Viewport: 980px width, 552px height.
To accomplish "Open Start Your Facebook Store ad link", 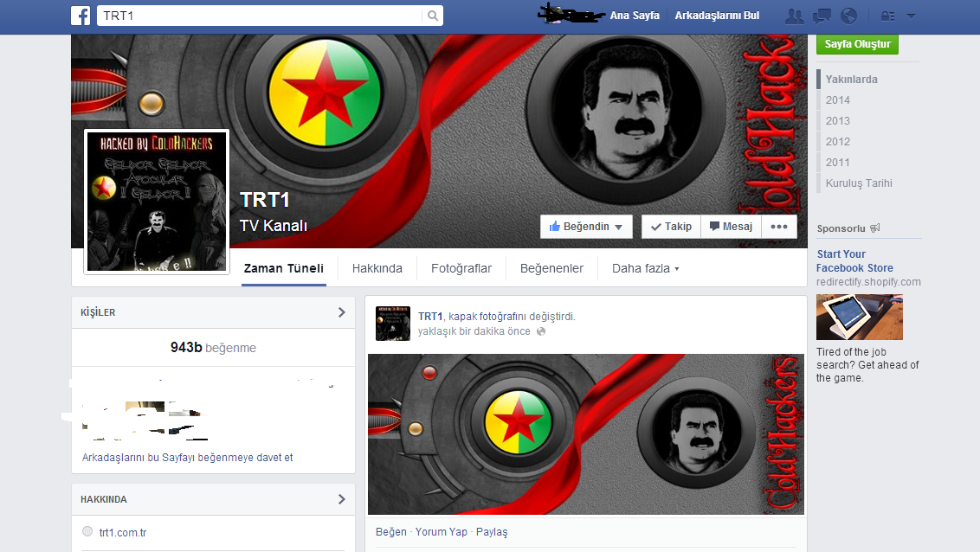I will [854, 261].
